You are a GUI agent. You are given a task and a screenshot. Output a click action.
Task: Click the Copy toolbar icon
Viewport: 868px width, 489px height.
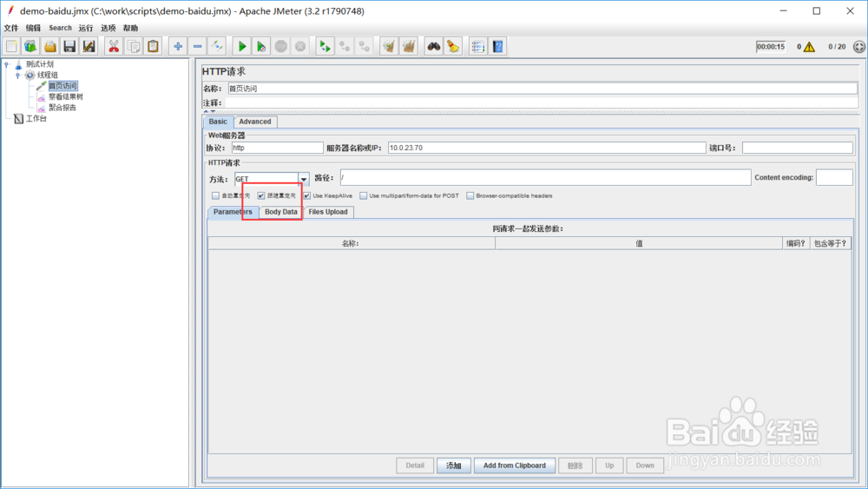pos(134,47)
